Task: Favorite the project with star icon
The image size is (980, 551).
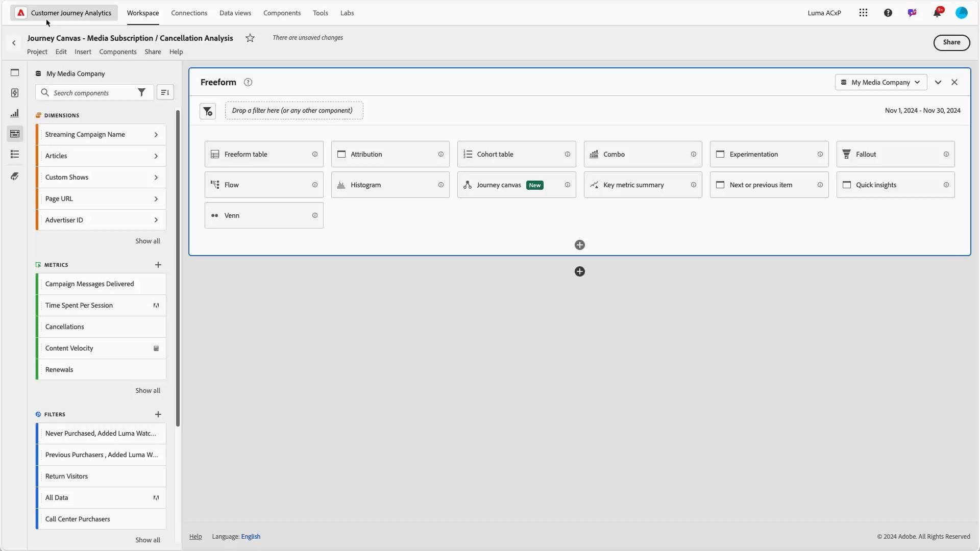Action: pyautogui.click(x=250, y=38)
